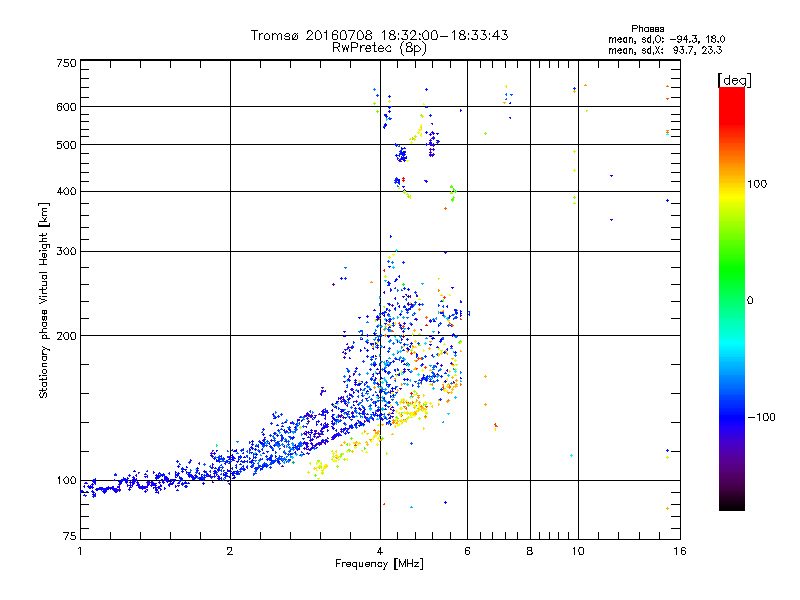Viewport: 800px width, 600px height.
Task: Click the '8' x-axis tick label
Action: coord(530,551)
